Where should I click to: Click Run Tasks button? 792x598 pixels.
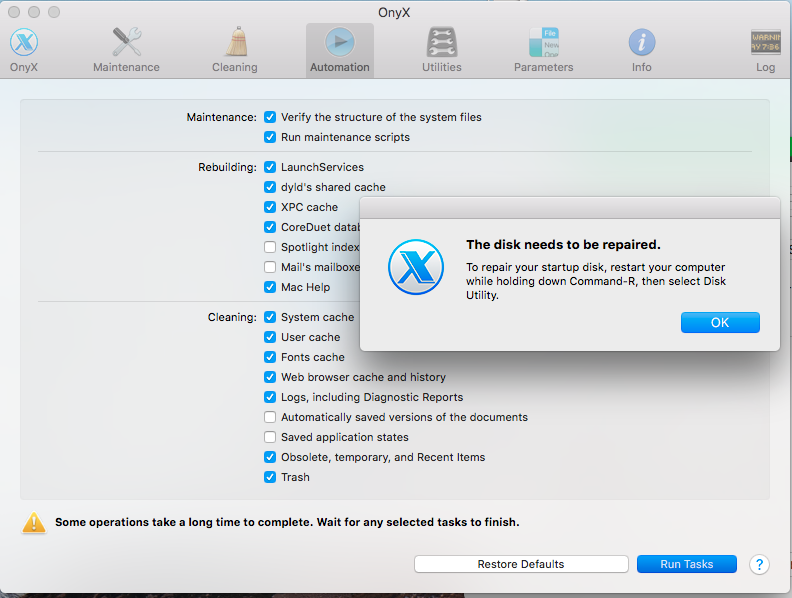coord(686,564)
